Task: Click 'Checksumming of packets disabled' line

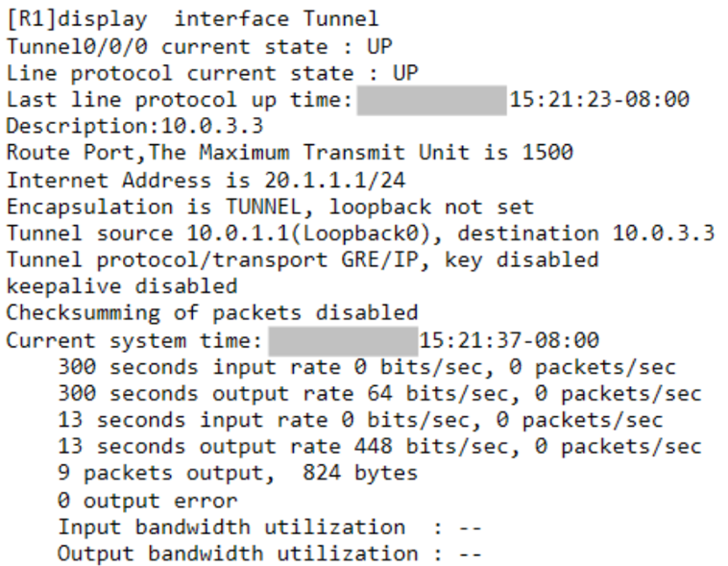Action: coord(212,313)
